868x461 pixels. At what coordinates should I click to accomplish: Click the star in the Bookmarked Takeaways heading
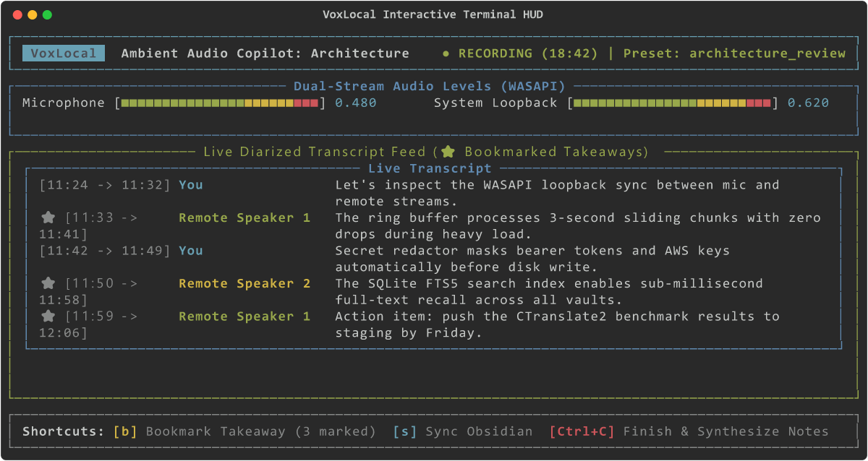(x=448, y=152)
